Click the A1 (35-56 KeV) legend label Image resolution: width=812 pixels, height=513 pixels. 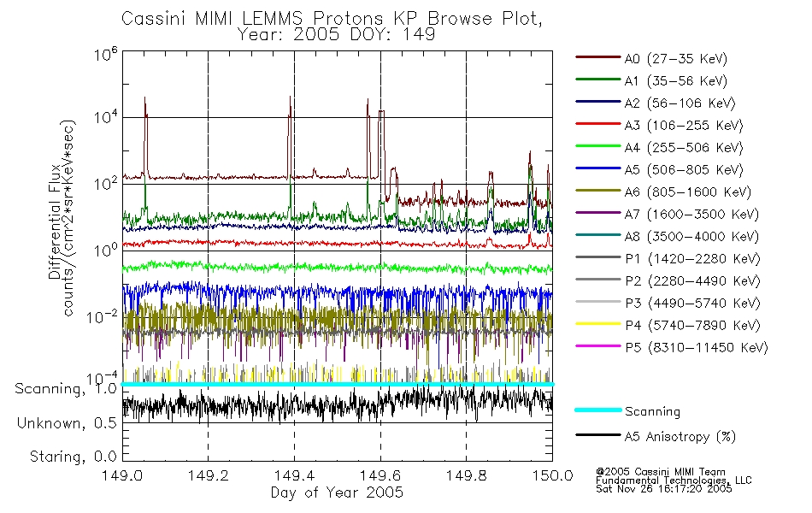coord(675,81)
